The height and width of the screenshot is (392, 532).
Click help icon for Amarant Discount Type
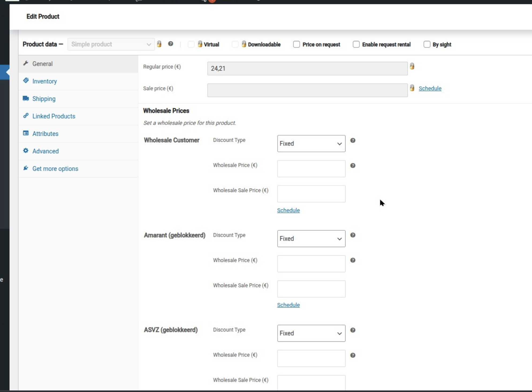[353, 235]
